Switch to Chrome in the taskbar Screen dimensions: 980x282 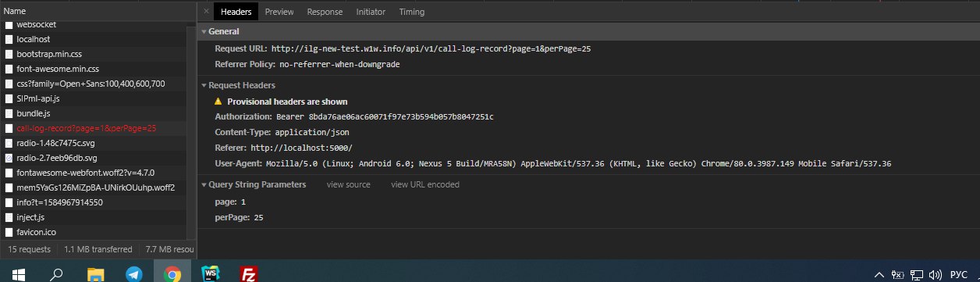(172, 273)
